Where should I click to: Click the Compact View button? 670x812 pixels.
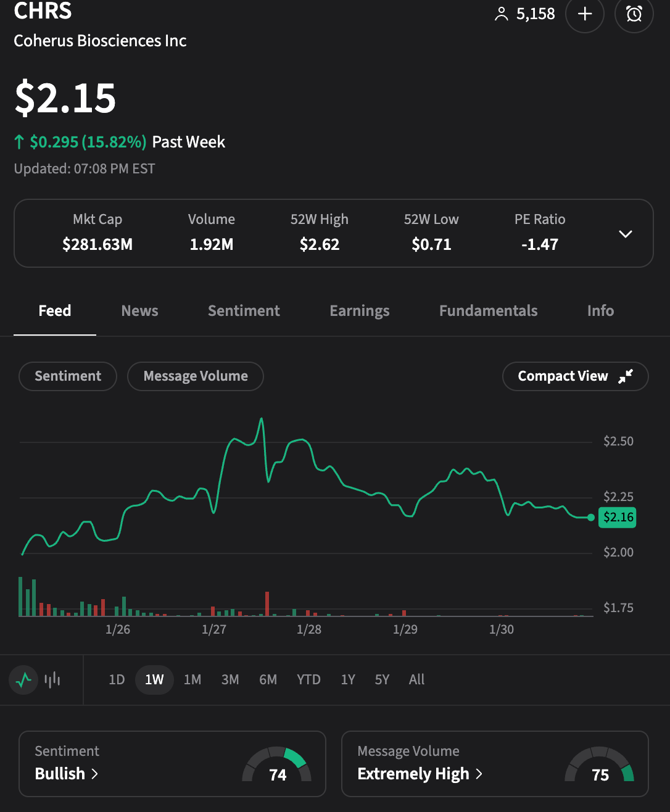[563, 376]
